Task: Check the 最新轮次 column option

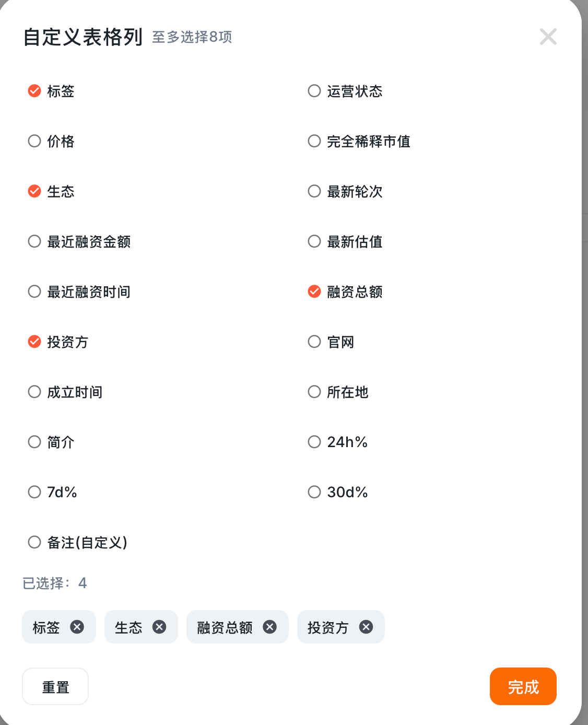Action: pos(314,191)
